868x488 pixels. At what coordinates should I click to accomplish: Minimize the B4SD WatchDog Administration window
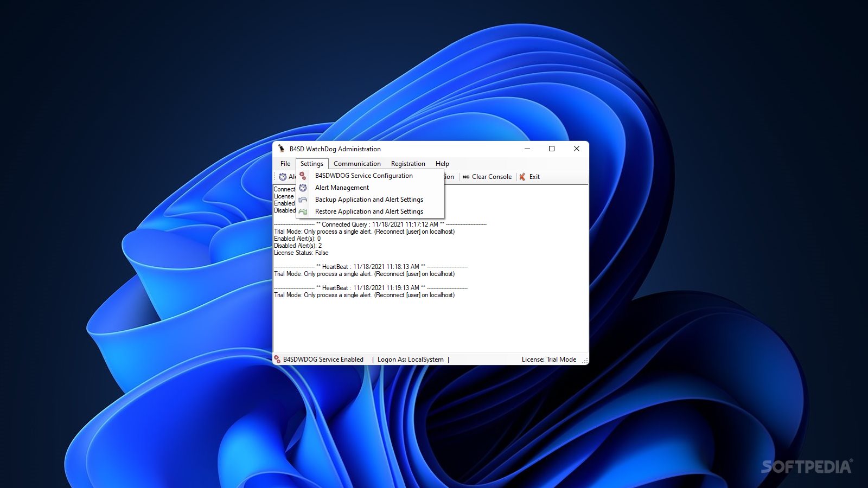(527, 149)
